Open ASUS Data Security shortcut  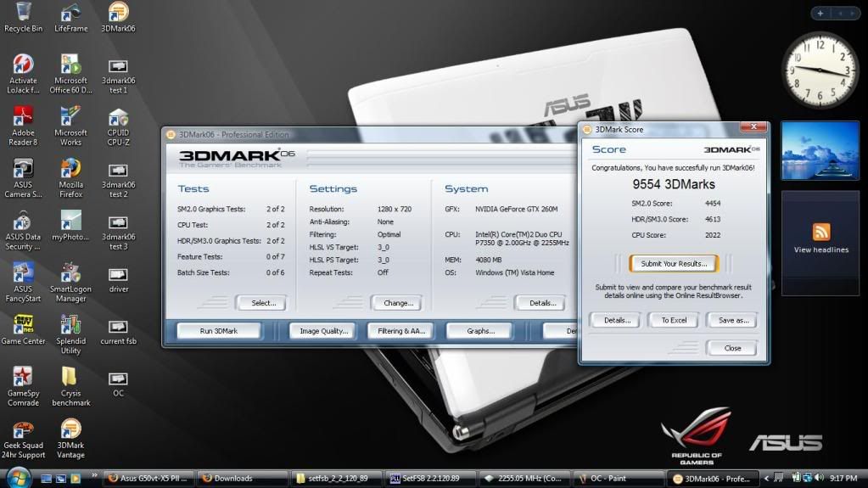point(23,231)
